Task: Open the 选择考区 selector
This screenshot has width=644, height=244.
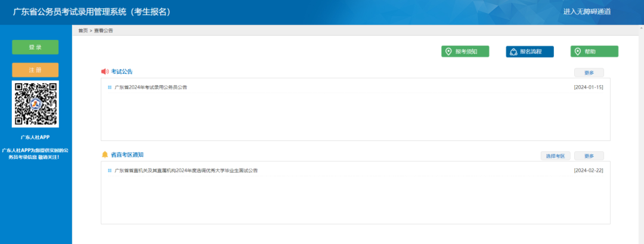Action: (x=555, y=156)
